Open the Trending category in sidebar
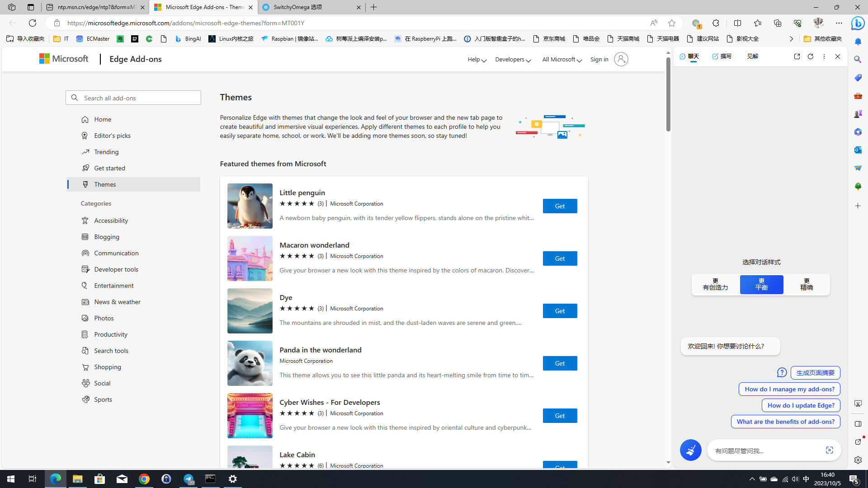 point(106,152)
